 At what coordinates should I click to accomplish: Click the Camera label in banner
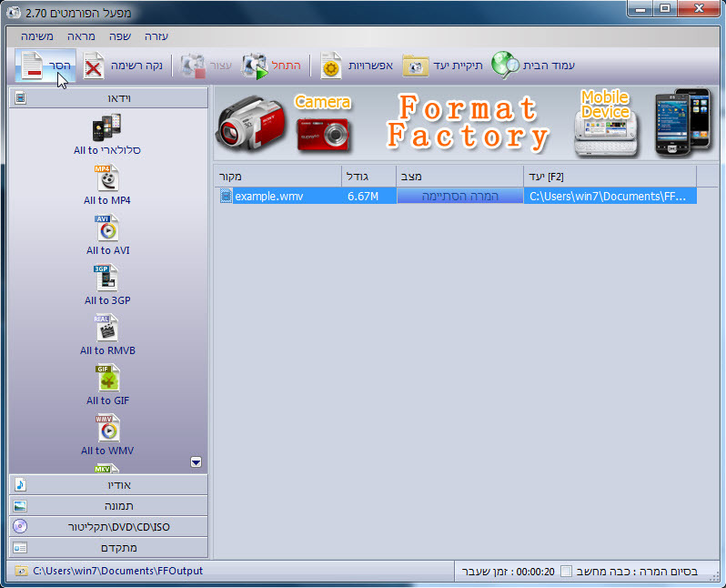[323, 101]
